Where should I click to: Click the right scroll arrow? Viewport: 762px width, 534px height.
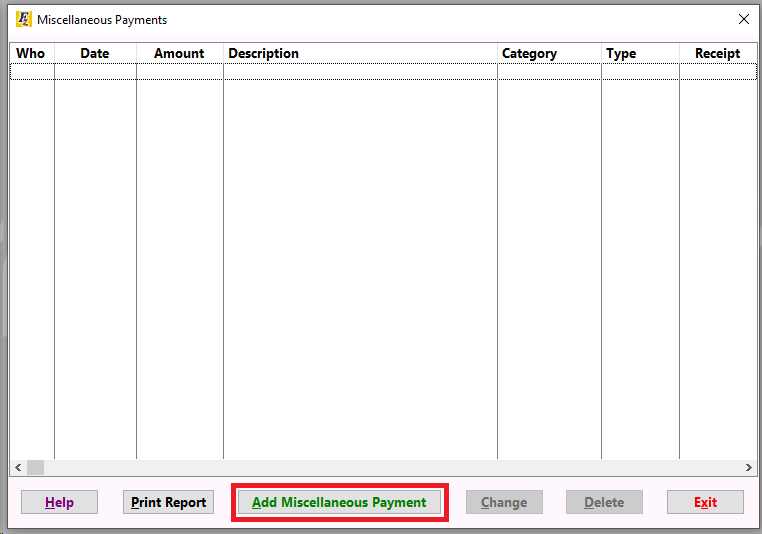(749, 467)
